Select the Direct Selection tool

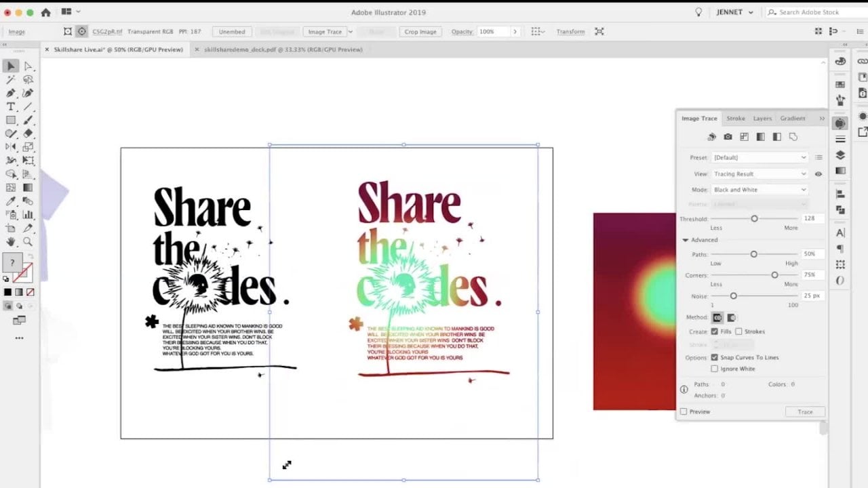tap(28, 66)
